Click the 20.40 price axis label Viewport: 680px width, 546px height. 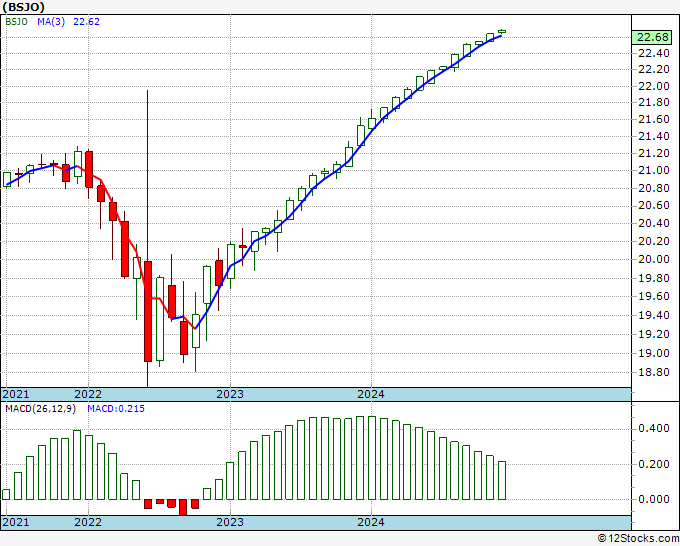654,223
